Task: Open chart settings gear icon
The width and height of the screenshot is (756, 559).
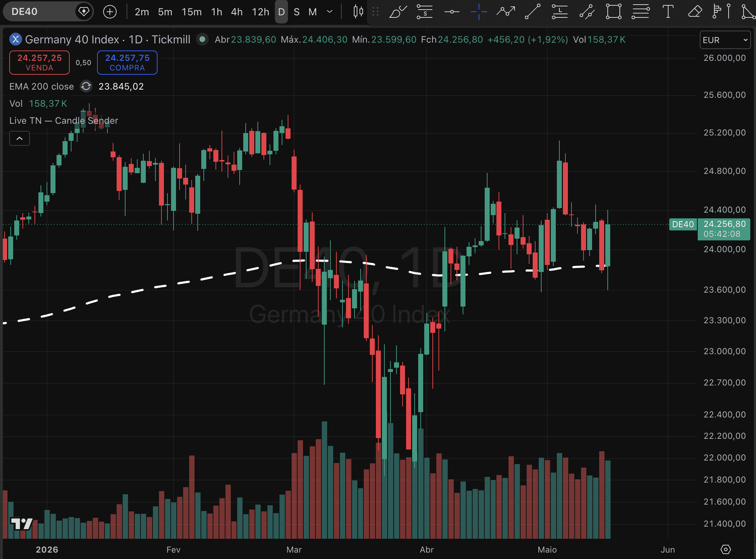Action: [x=726, y=549]
